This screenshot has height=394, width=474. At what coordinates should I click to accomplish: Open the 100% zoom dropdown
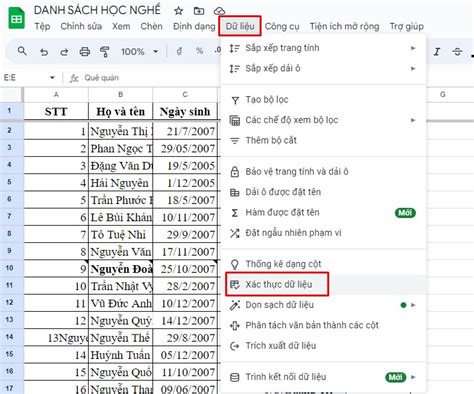[155, 52]
